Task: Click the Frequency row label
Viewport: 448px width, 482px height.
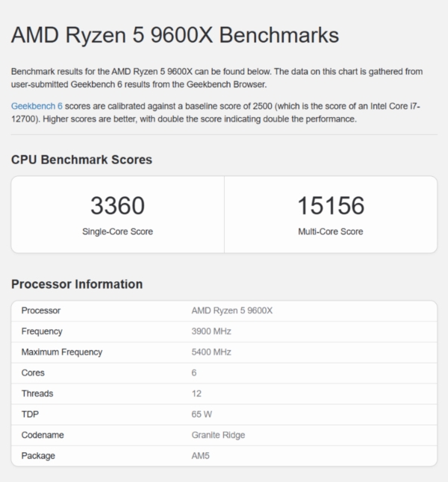Action: tap(42, 331)
